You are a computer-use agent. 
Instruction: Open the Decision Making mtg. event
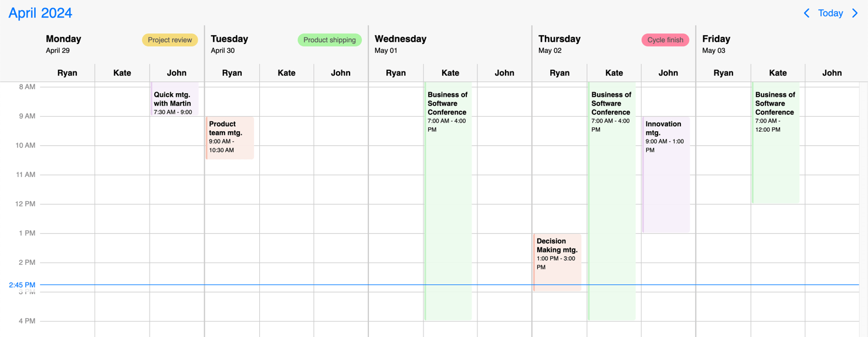coord(557,262)
